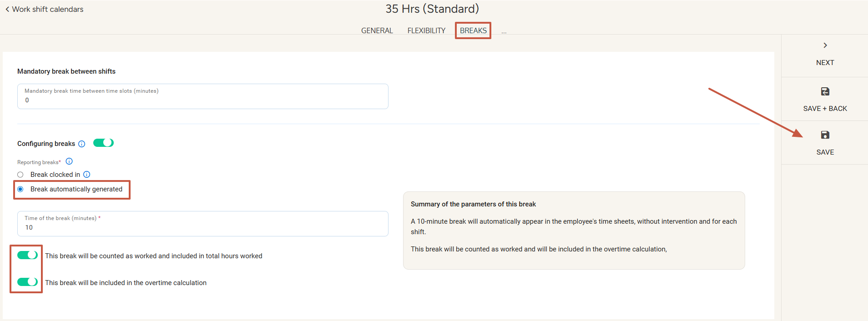The image size is (868, 321).
Task: Toggle break counted as worked switch
Action: [27, 256]
